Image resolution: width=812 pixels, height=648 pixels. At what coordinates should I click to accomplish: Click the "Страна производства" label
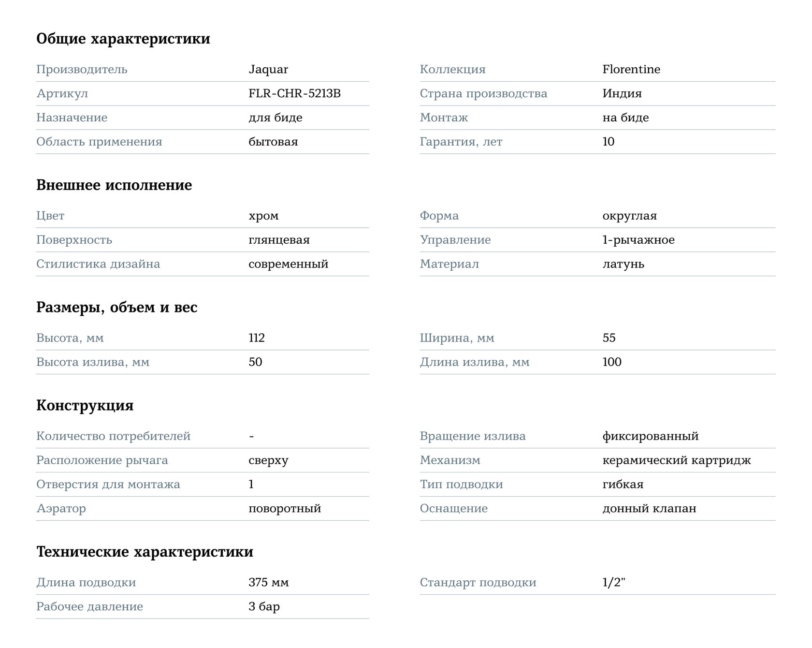(483, 94)
